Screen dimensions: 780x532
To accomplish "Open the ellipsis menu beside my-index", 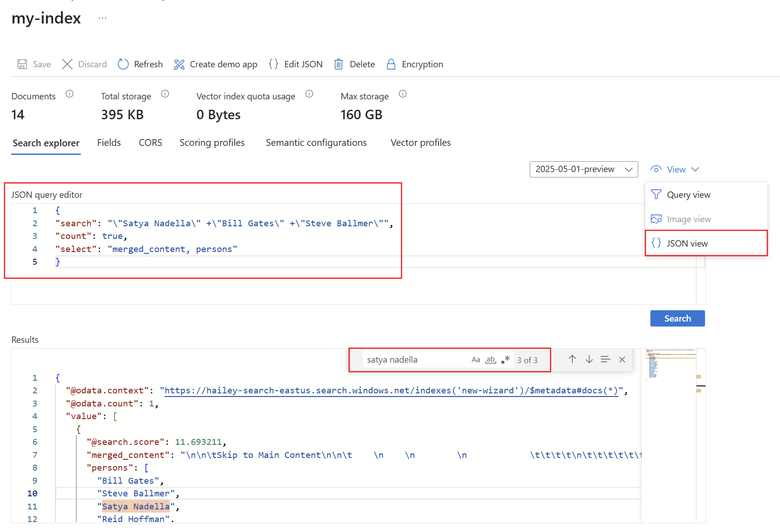I will 103,18.
